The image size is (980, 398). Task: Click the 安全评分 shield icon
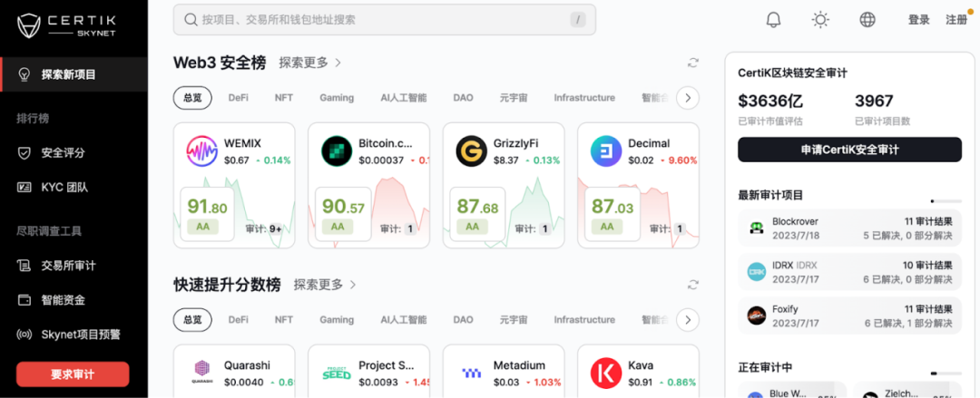point(24,153)
